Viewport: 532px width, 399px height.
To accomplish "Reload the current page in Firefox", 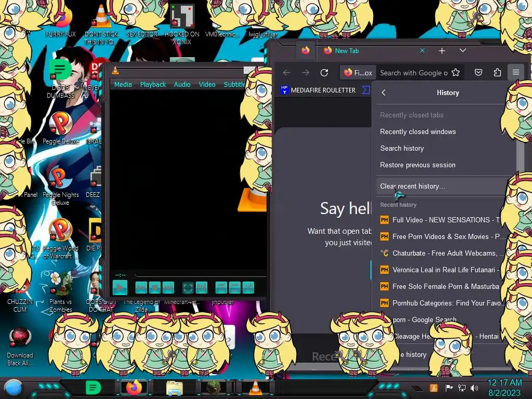I will [324, 73].
